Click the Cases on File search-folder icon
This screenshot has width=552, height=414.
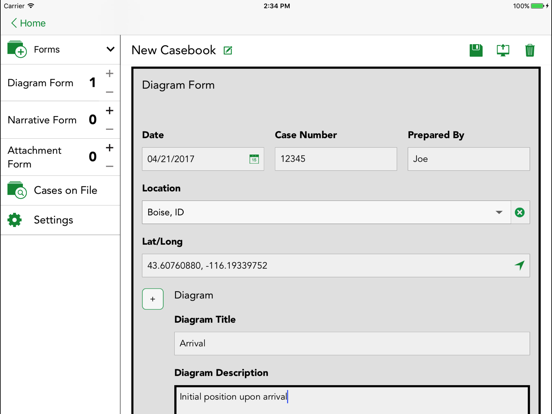pos(17,190)
